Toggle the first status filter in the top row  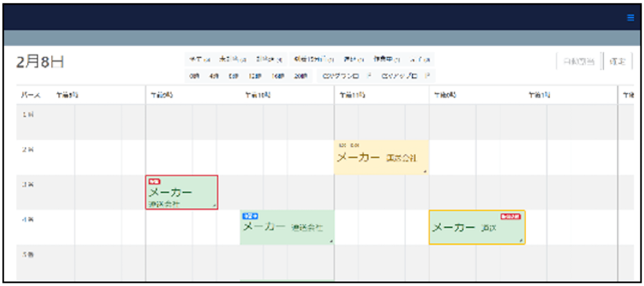[x=200, y=60]
